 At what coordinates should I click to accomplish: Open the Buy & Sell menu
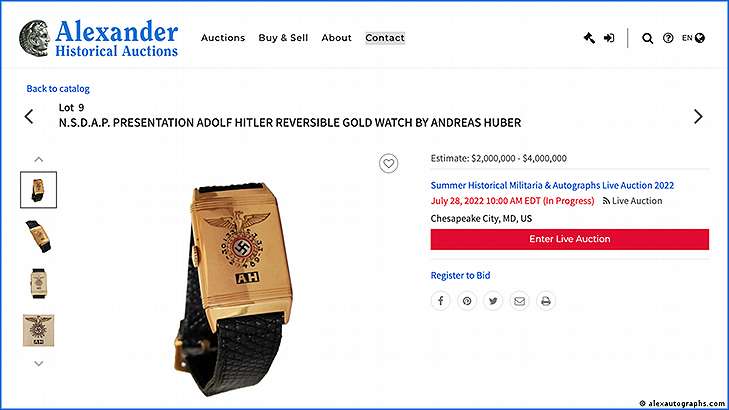283,38
